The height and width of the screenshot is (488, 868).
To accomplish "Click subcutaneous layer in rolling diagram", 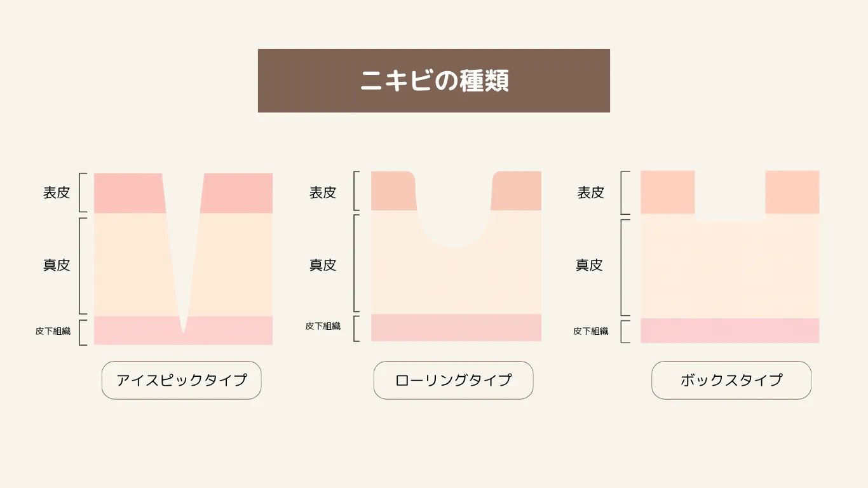I will point(456,327).
